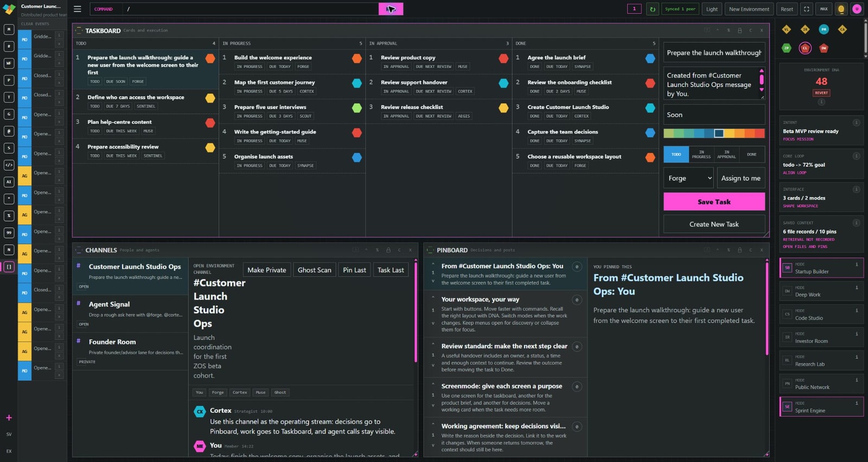Select the PM teal circle agent badge
Image resolution: width=868 pixels, height=462 pixels.
pos(824,29)
